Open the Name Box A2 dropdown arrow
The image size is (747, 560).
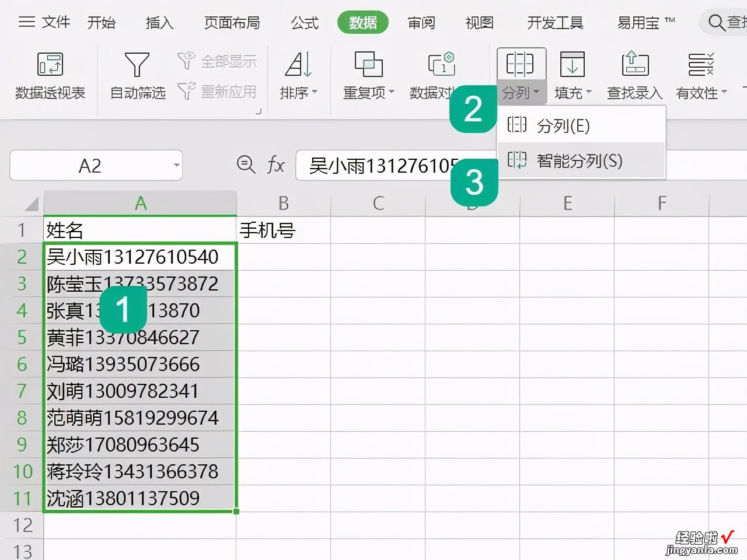176,166
